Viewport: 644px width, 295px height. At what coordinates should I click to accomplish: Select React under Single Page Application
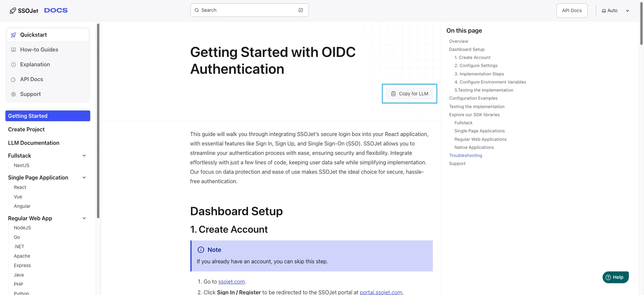coord(20,187)
